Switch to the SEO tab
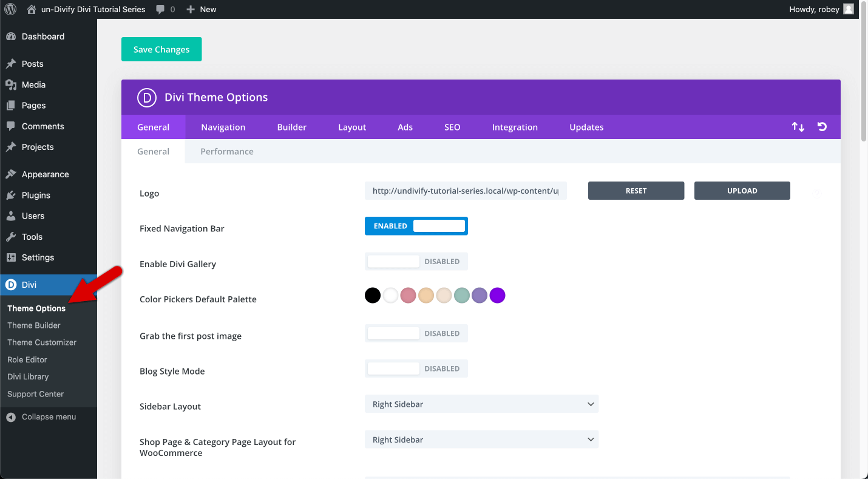Image resolution: width=868 pixels, height=479 pixels. tap(452, 127)
